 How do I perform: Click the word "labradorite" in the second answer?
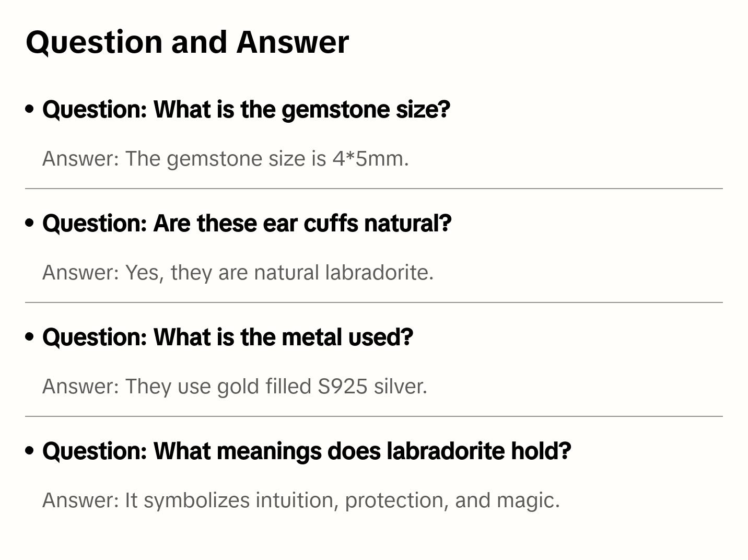click(x=378, y=272)
